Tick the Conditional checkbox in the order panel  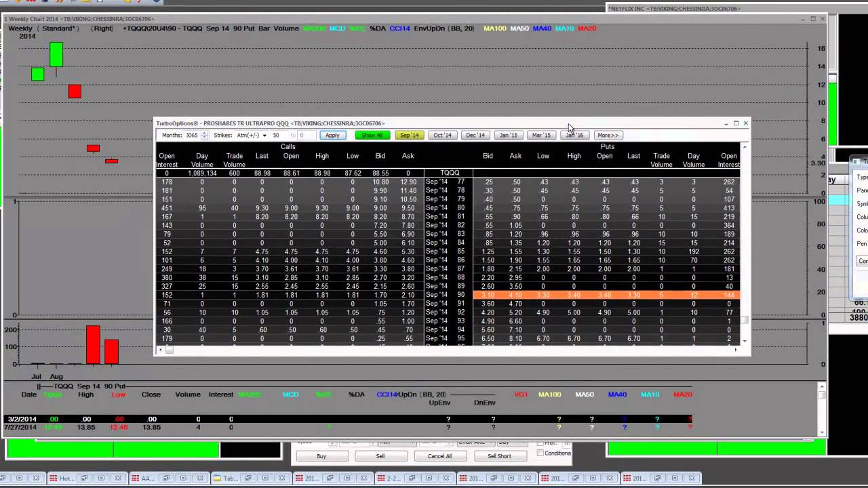(540, 453)
